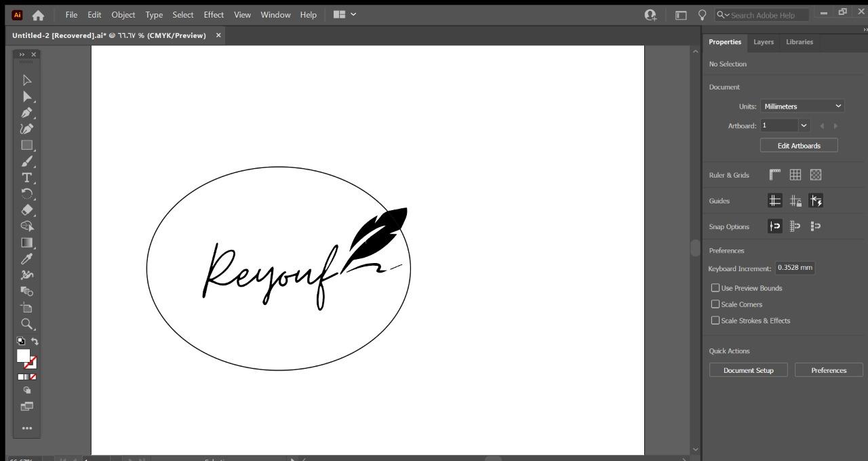
Task: Open the Window menu
Action: coord(275,15)
